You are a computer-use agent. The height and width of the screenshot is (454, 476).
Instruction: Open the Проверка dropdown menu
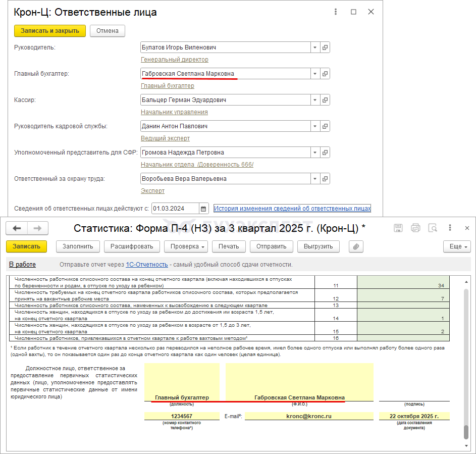click(186, 246)
